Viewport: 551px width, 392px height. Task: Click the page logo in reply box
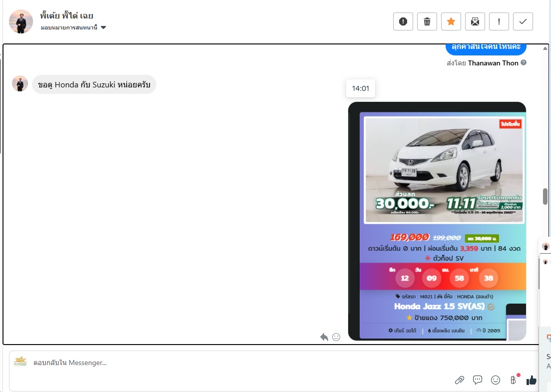[20, 362]
